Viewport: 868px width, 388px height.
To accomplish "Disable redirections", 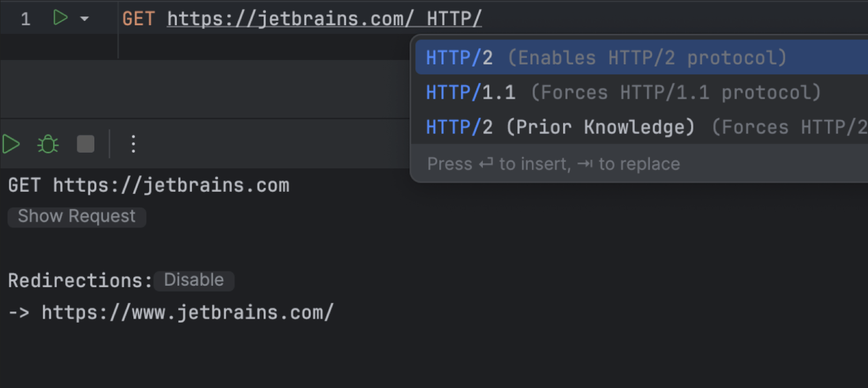I will pos(193,280).
